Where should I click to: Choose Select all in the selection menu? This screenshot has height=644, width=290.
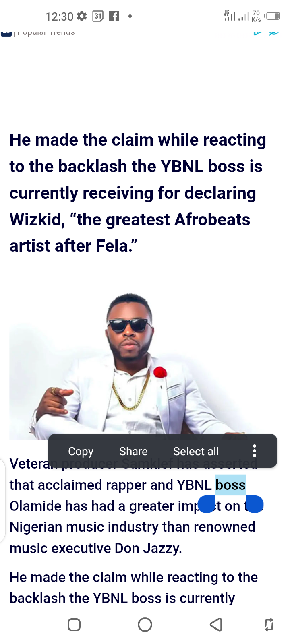[196, 451]
